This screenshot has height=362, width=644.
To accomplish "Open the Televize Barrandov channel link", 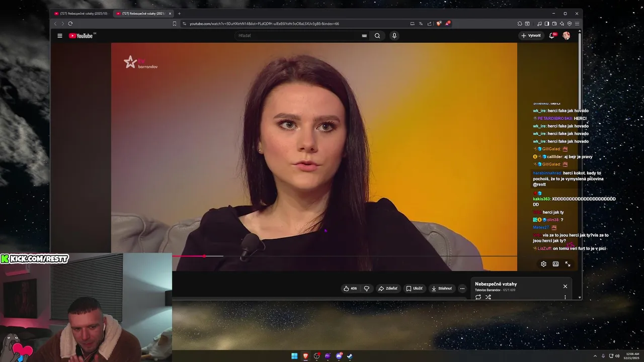I will pyautogui.click(x=488, y=290).
